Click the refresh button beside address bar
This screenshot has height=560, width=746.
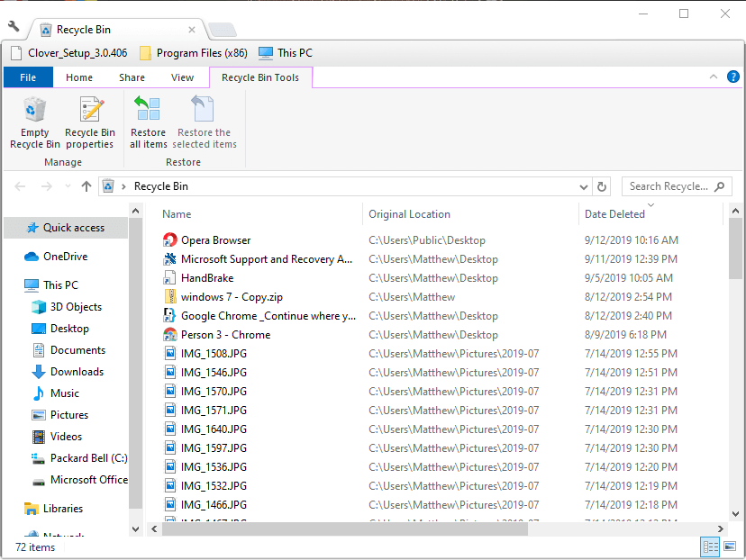603,186
